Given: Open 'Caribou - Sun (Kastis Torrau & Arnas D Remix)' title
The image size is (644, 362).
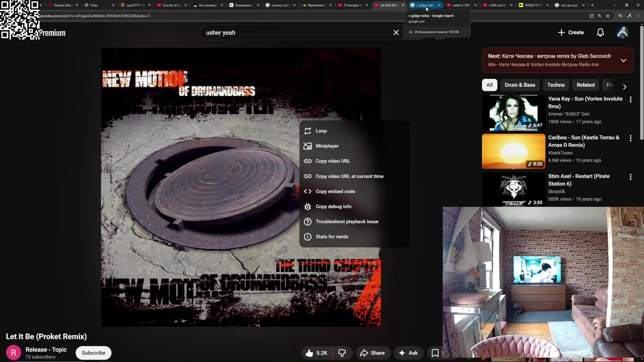Looking at the screenshot, I should point(584,141).
